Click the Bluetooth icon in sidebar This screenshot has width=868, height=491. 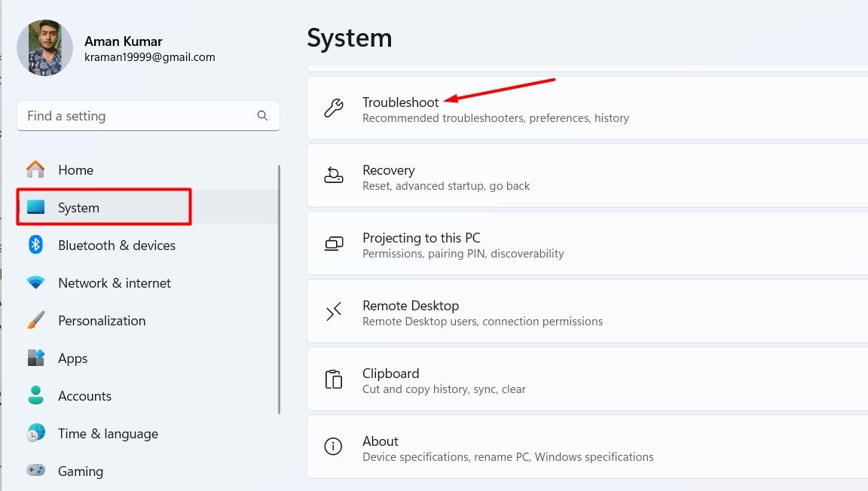pos(35,244)
